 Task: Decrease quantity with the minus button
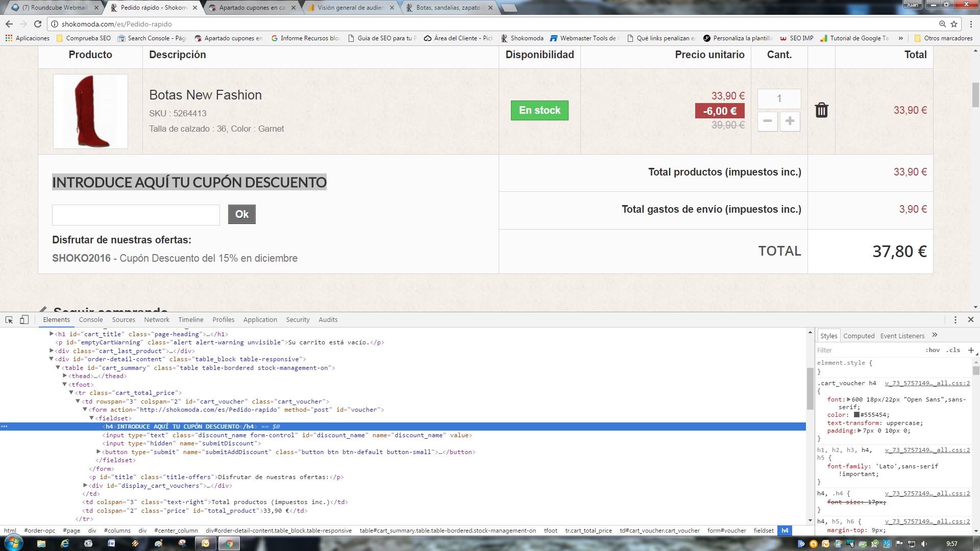click(767, 121)
